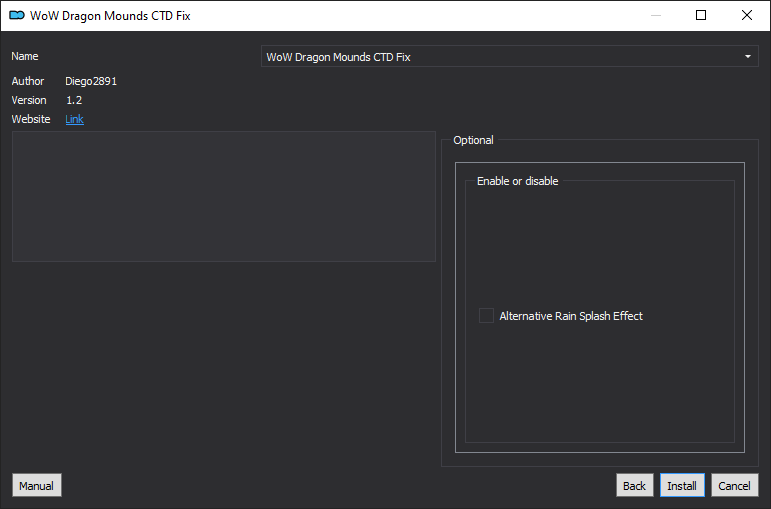
Task: Expand the Name dropdown arrow
Action: (747, 57)
